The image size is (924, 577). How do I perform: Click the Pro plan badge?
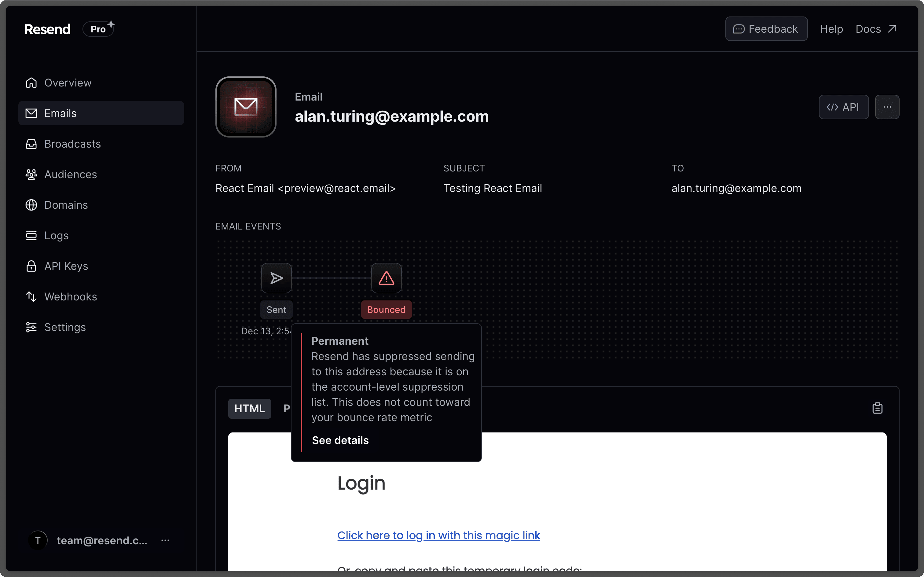(98, 29)
